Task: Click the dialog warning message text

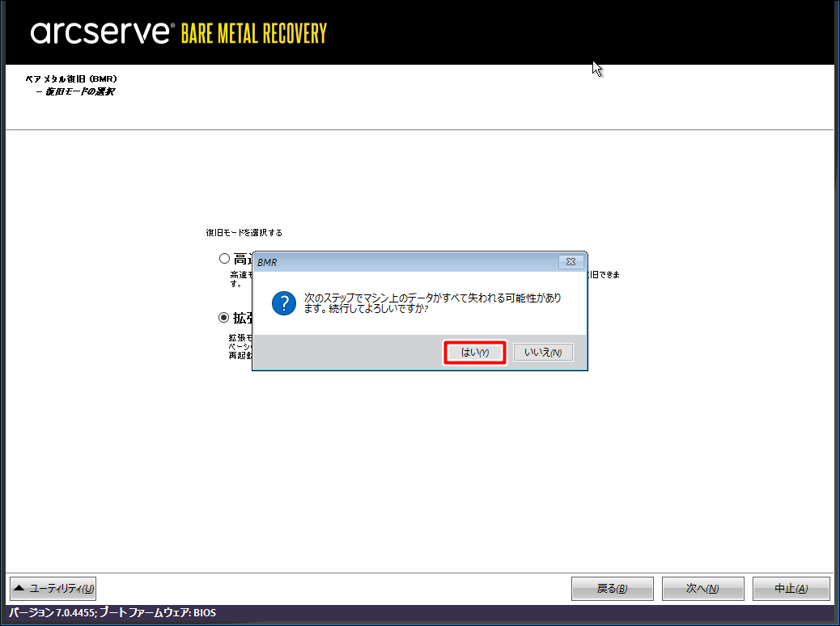Action: pyautogui.click(x=432, y=303)
